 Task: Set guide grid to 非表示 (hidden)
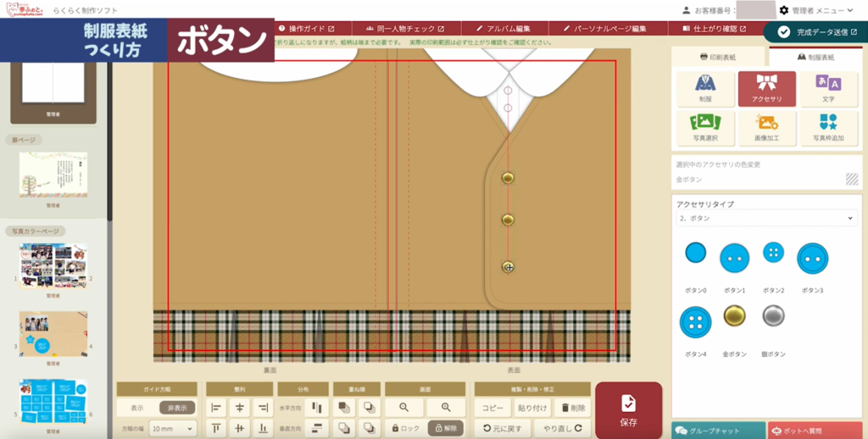tap(177, 408)
